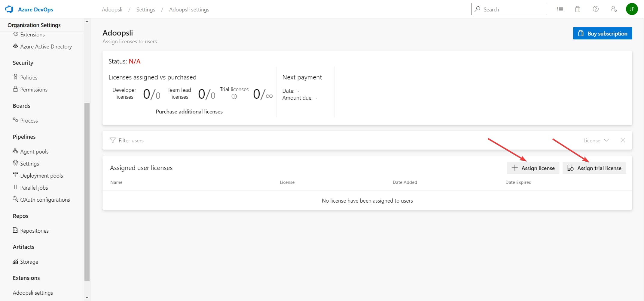Click the Extensions puzzle icon in sidebar
644x301 pixels.
pos(16,34)
